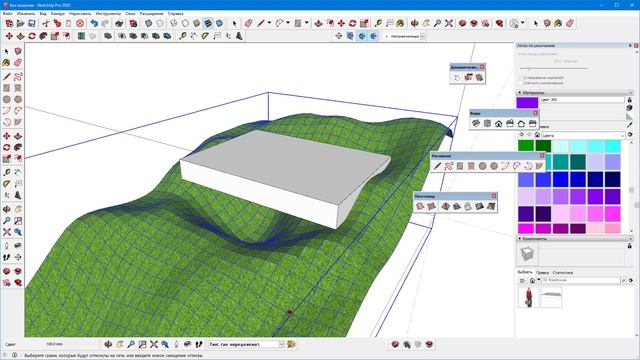Select the person component thumbnail
640x360 pixels.
coord(529,297)
